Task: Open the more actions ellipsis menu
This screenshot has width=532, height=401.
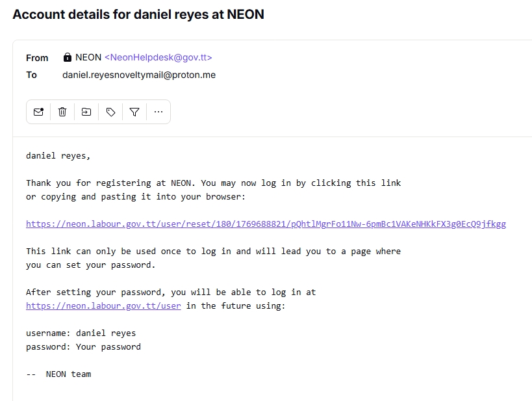Action: click(x=158, y=112)
